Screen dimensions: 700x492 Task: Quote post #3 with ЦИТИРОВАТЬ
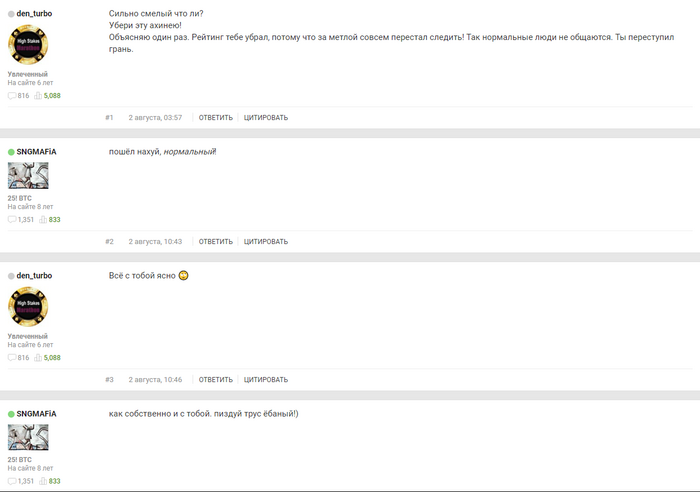266,379
